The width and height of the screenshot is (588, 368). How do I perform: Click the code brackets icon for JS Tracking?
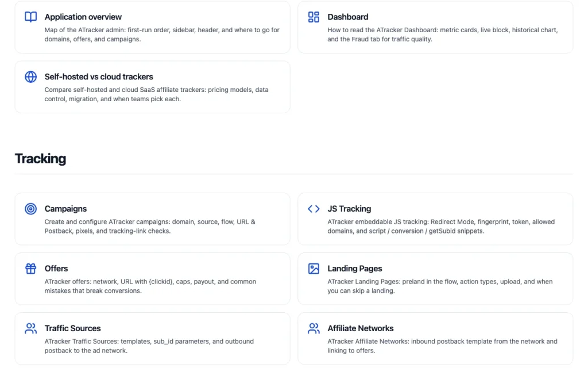point(314,209)
